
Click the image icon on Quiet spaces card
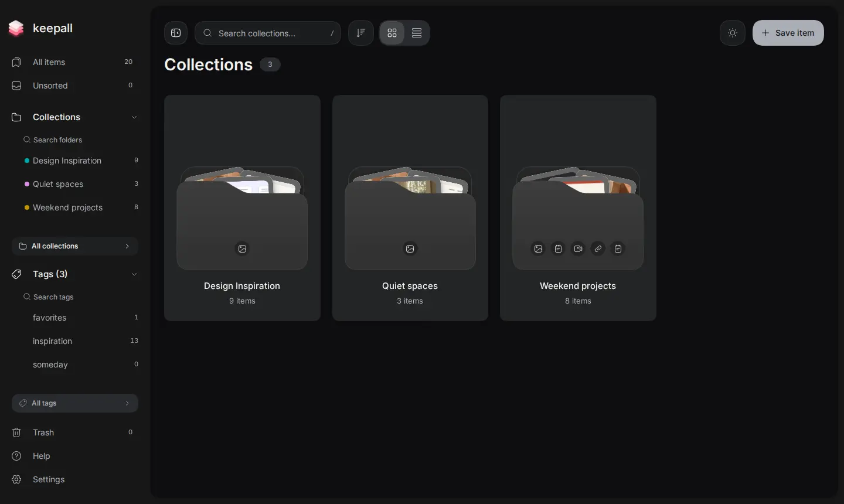(410, 248)
